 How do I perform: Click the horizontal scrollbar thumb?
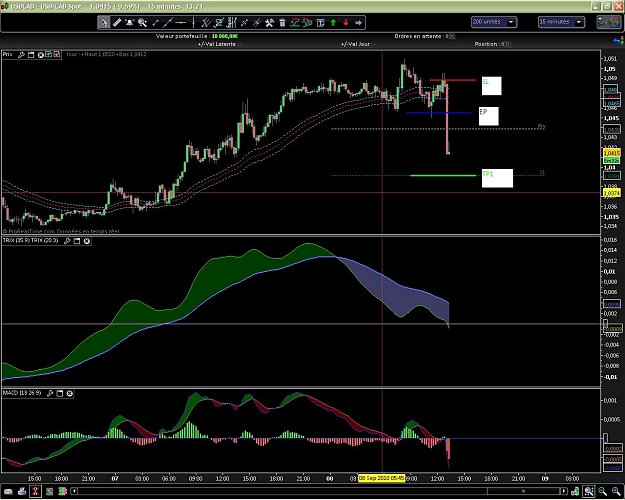point(523,491)
